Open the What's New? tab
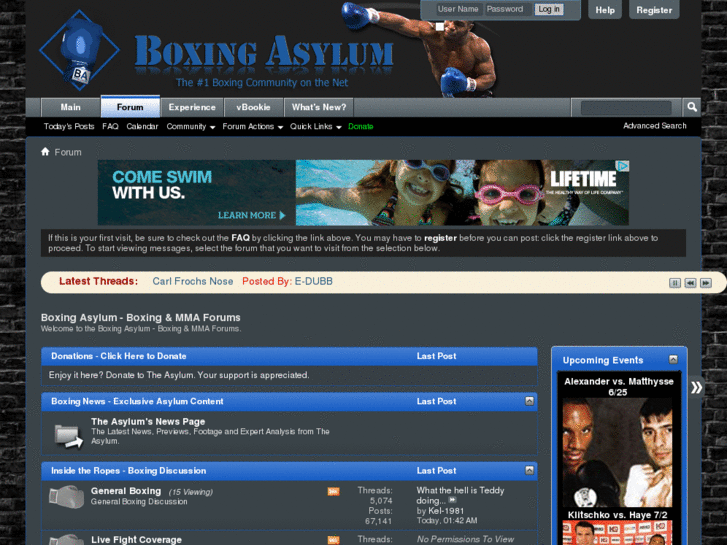This screenshot has width=727, height=545. pyautogui.click(x=319, y=107)
